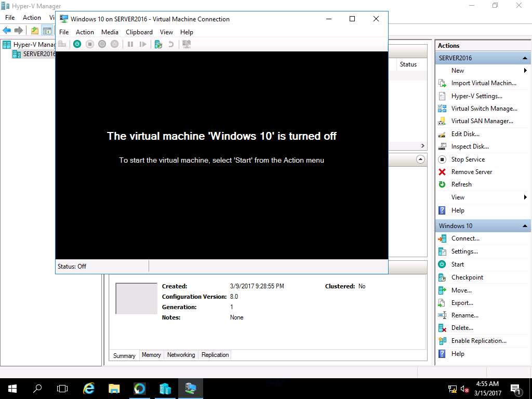Click the Enhanced Session toolbar icon
Screen dimensions: 532x399
point(187,44)
